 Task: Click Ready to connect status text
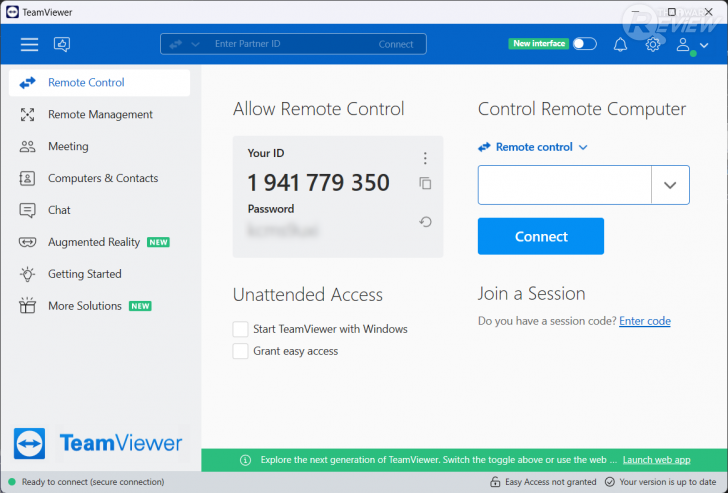click(x=93, y=482)
